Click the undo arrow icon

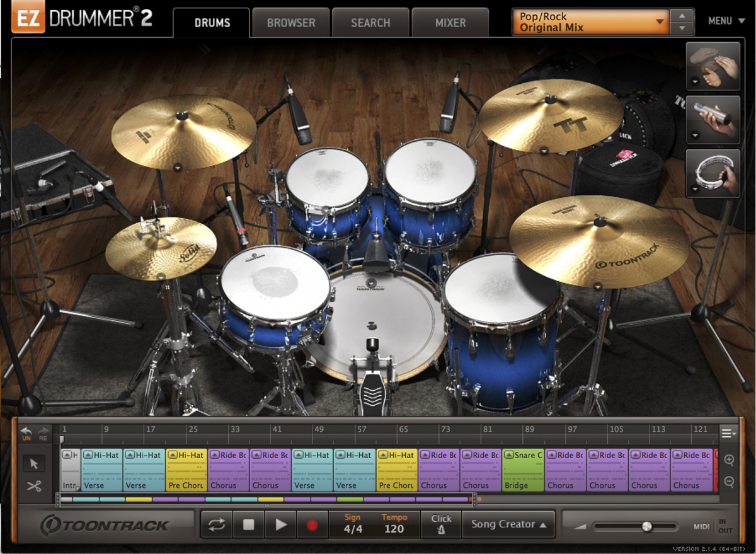click(x=26, y=431)
